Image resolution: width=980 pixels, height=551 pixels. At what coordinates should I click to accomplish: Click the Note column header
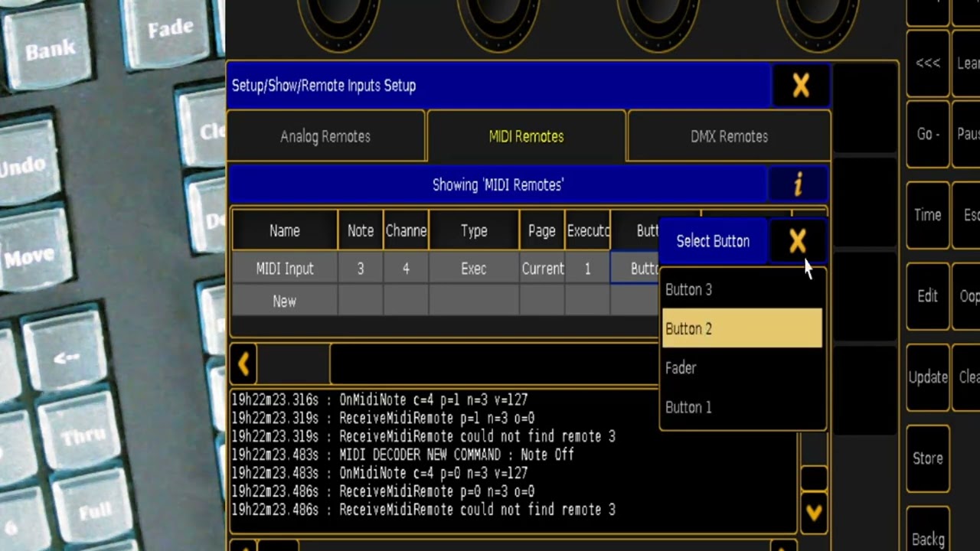(x=361, y=230)
